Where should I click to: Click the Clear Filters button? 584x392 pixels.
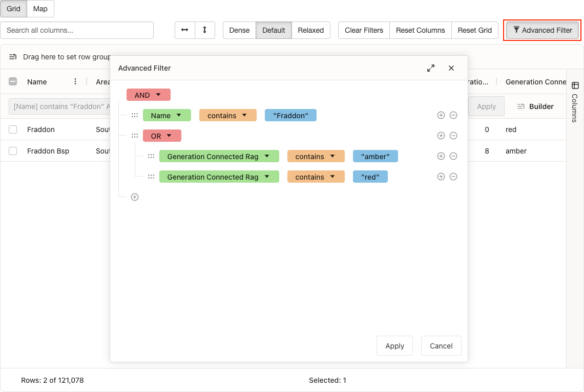coord(364,30)
